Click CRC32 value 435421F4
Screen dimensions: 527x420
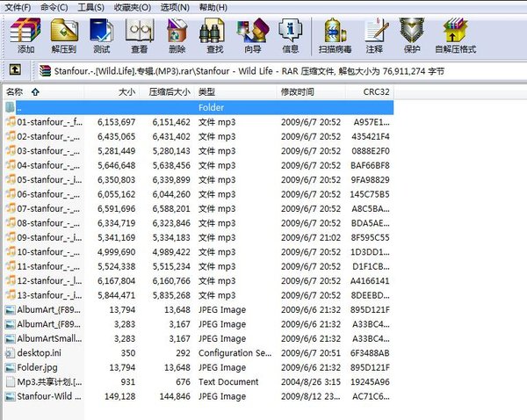click(371, 136)
